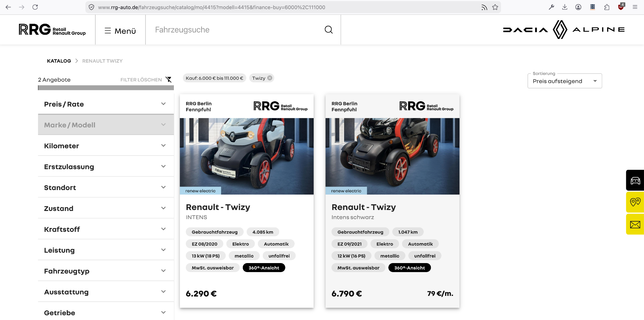The image size is (644, 320).
Task: Open the browser account icon
Action: pos(578,7)
